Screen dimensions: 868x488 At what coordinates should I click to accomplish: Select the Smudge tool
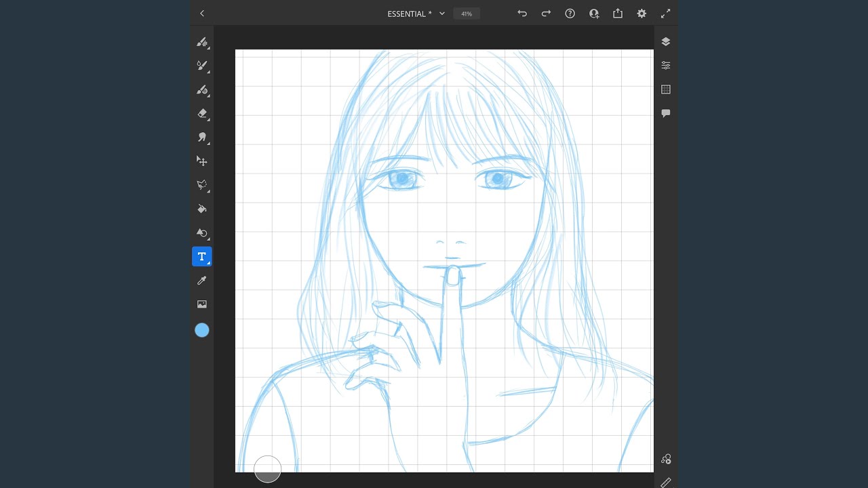[x=201, y=137]
